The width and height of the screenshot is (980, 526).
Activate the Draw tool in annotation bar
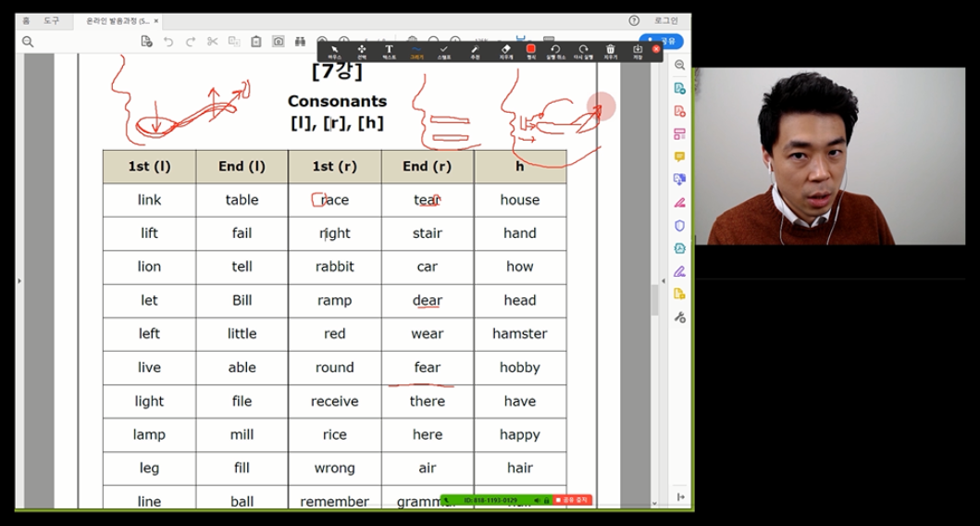416,51
